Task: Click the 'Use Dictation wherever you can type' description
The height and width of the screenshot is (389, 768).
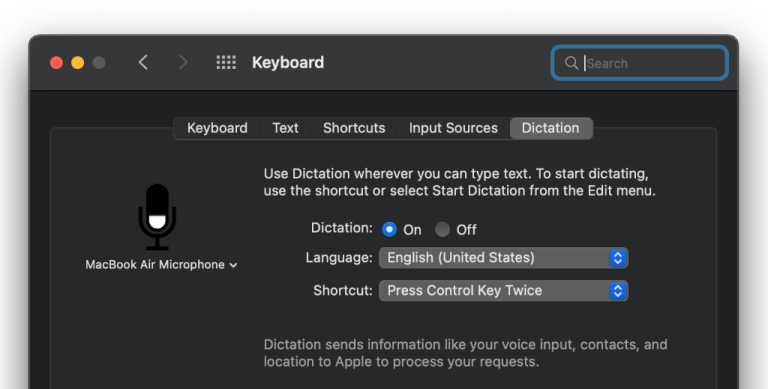Action: [459, 182]
